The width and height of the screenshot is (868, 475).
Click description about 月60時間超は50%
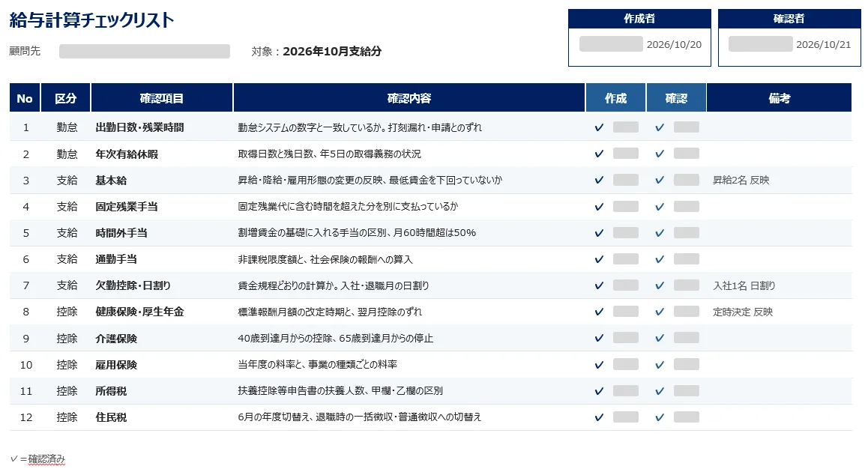(x=435, y=233)
